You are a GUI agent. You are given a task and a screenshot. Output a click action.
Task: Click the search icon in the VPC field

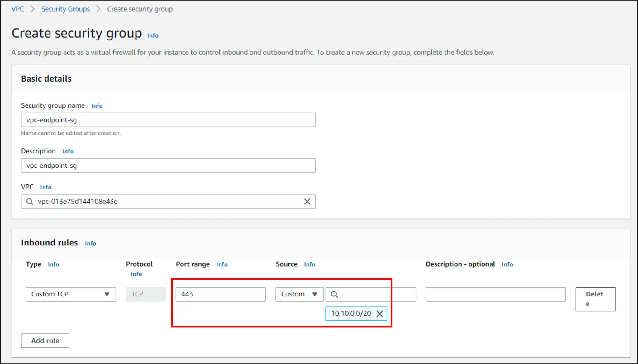[30, 202]
